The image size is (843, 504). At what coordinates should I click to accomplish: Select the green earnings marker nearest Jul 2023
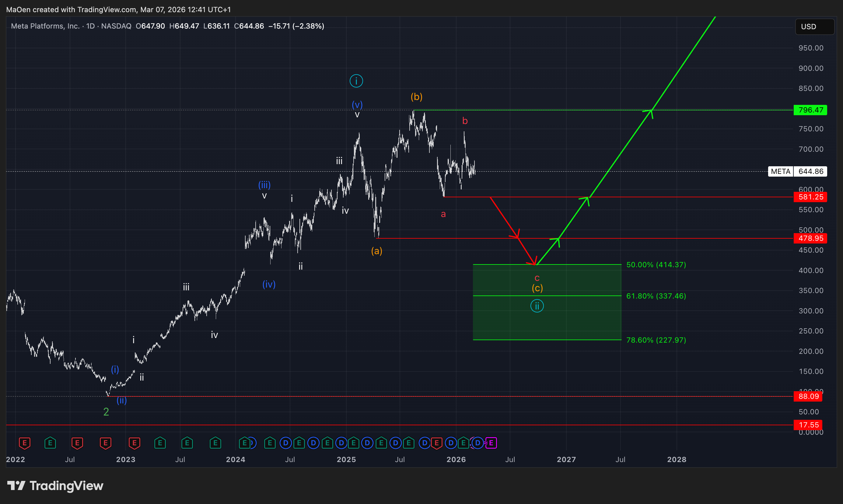click(x=187, y=443)
